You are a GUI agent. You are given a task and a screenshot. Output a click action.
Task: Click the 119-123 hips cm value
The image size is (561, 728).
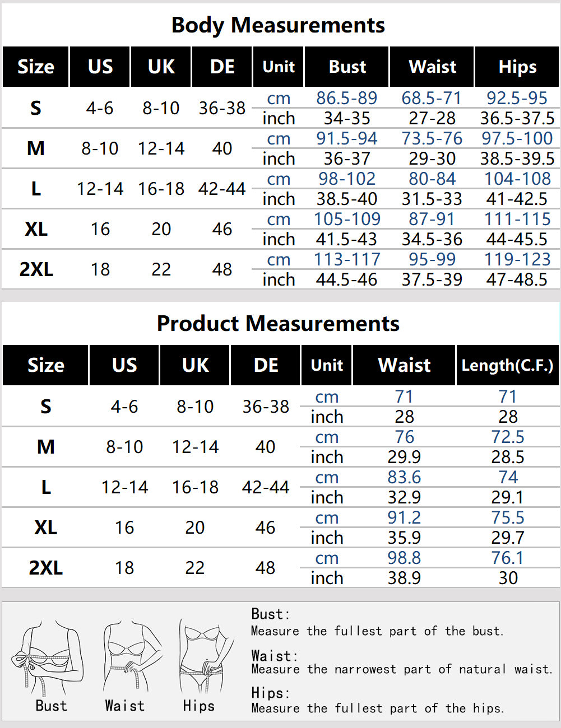pos(517,259)
